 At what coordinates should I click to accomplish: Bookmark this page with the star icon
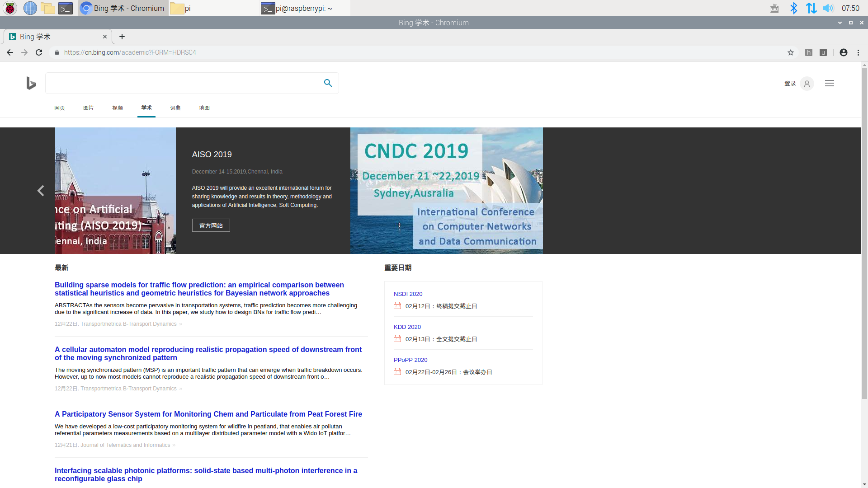[x=791, y=52]
